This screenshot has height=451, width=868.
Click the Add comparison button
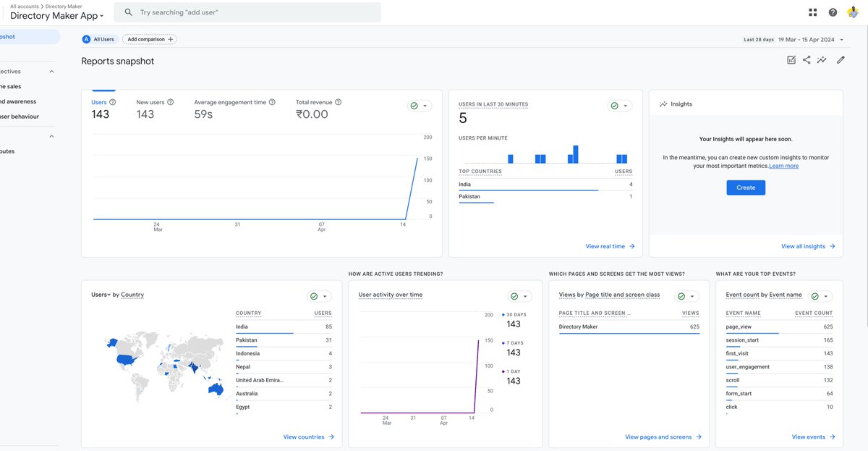point(150,39)
